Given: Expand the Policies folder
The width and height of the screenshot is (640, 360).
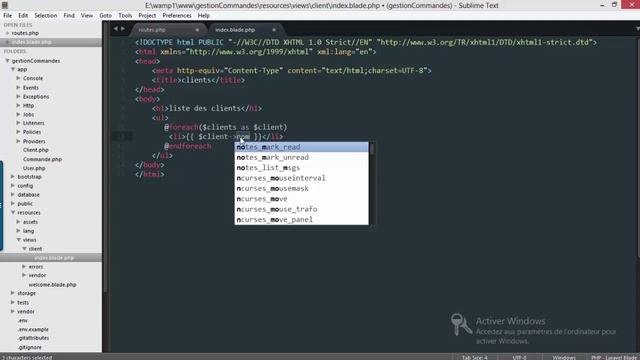Looking at the screenshot, I should (18, 132).
